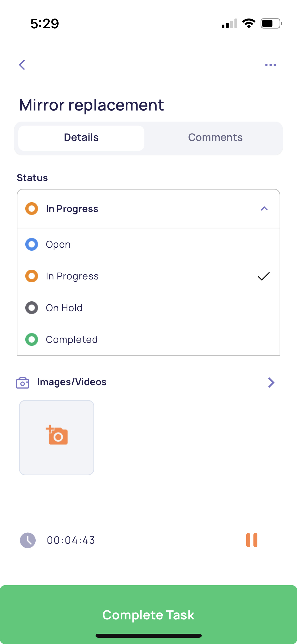Screen dimensions: 297x644
Task: Collapse the Status dropdown chevron
Action: (x=264, y=209)
